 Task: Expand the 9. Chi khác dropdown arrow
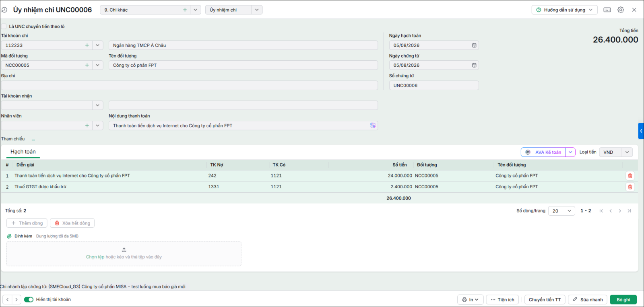click(x=195, y=10)
